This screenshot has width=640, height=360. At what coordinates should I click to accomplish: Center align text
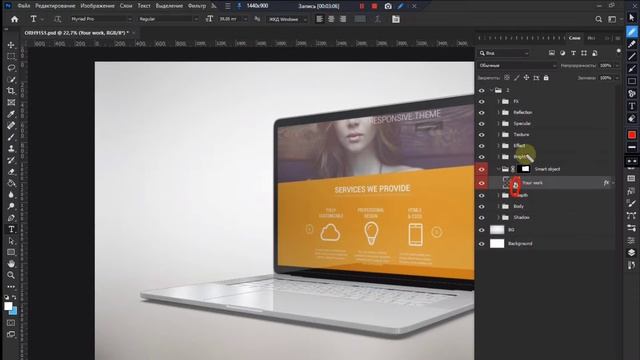pos(331,19)
